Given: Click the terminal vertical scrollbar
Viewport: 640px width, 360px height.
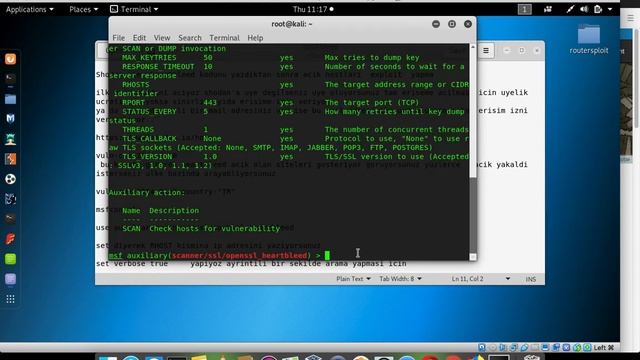Looking at the screenshot, I should coord(473,152).
